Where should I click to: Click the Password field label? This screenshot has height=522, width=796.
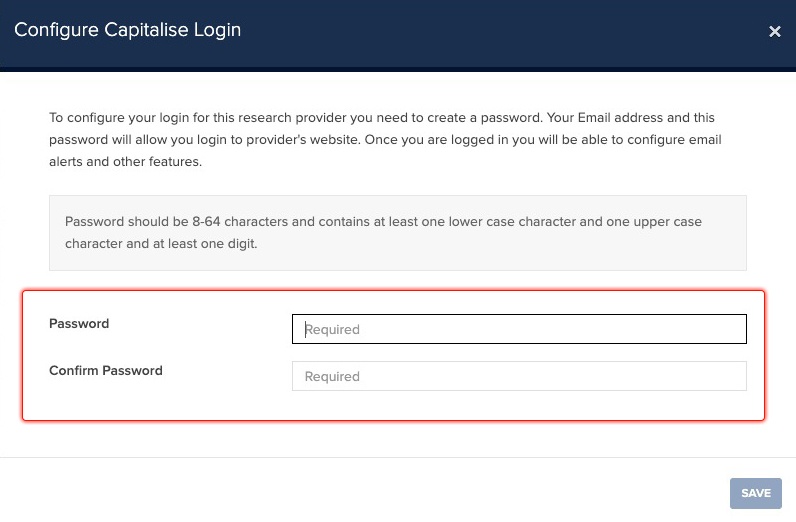[x=79, y=324]
